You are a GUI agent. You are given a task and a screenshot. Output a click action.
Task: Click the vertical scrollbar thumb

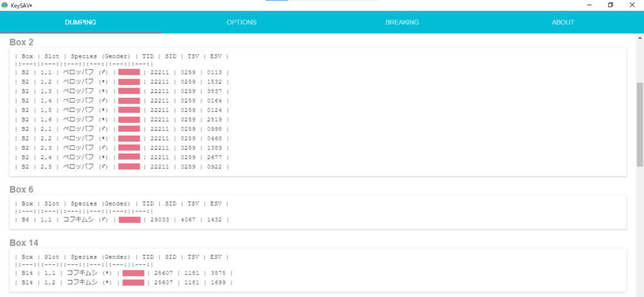640,123
